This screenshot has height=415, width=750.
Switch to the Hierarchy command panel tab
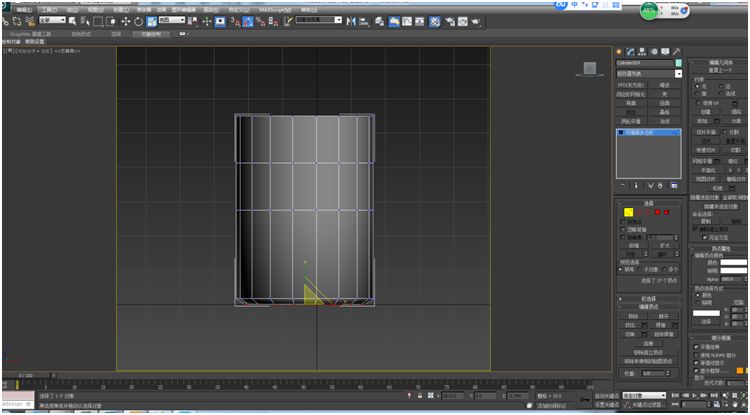642,52
